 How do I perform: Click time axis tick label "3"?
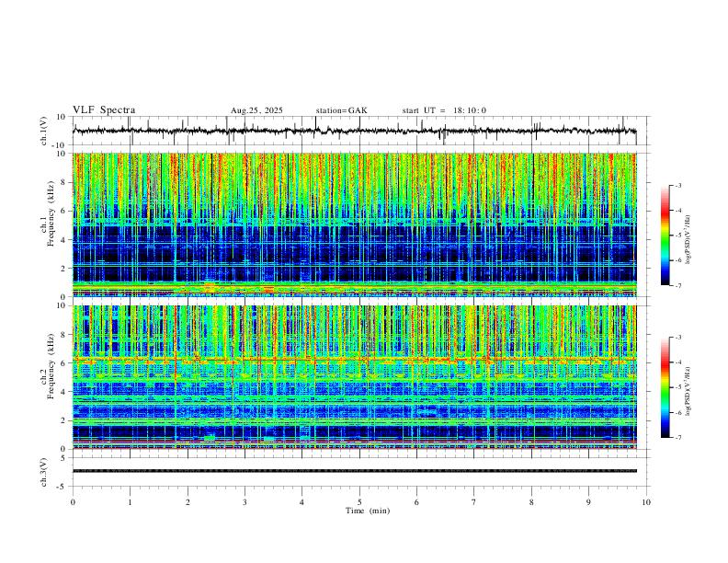pyautogui.click(x=245, y=502)
